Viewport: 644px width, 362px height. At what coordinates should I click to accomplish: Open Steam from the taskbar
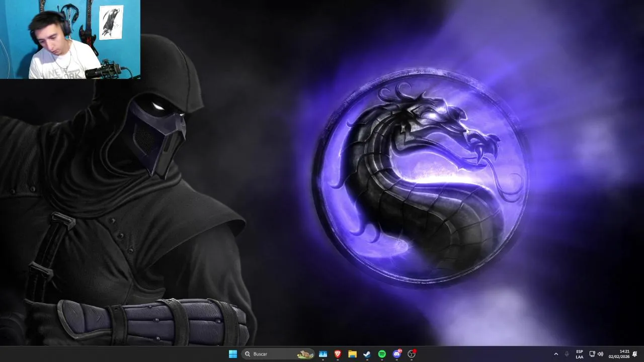pyautogui.click(x=367, y=354)
